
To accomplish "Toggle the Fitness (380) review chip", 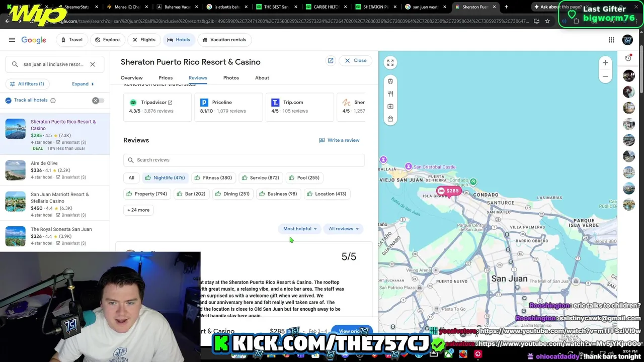I will pyautogui.click(x=213, y=177).
